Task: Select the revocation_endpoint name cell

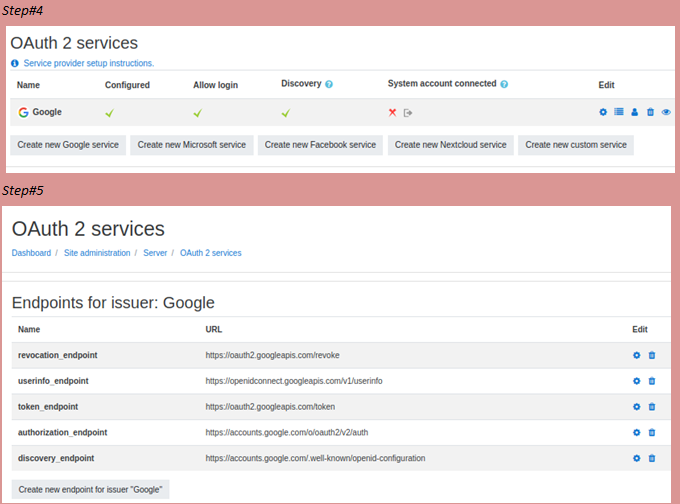Action: point(58,355)
